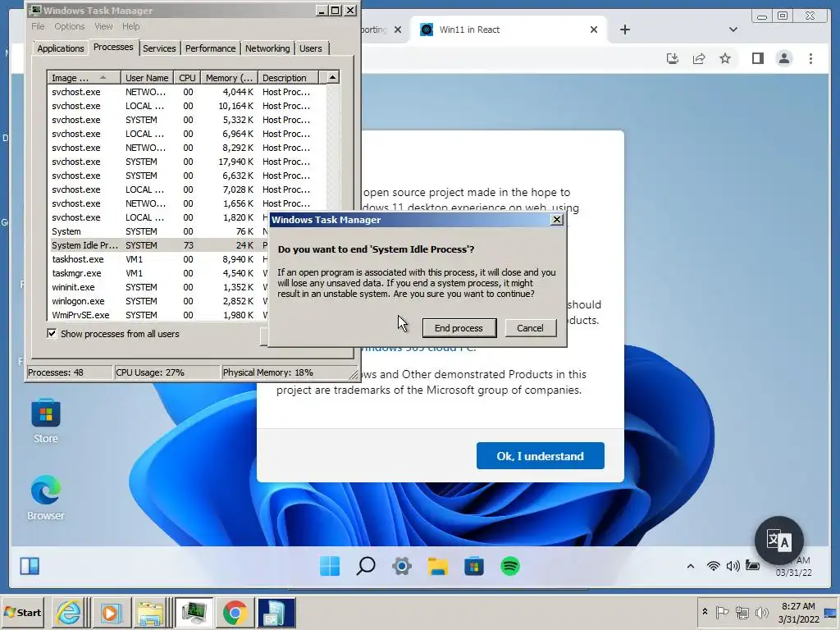Click the Action Center flag tray icon
This screenshot has width=840, height=630.
click(x=722, y=612)
